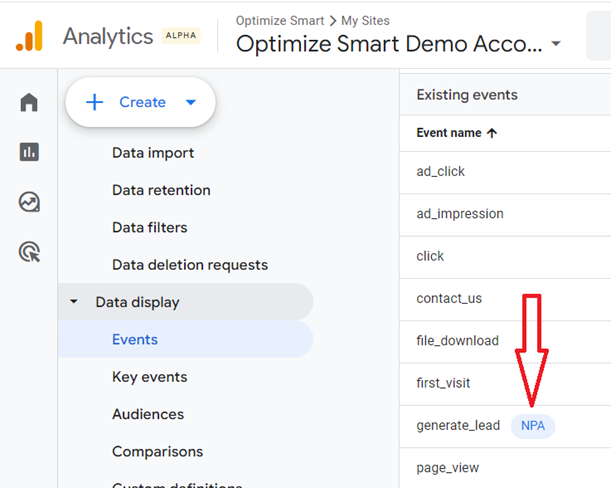This screenshot has height=488, width=611.
Task: Sort by the Event name arrow
Action: [x=492, y=133]
